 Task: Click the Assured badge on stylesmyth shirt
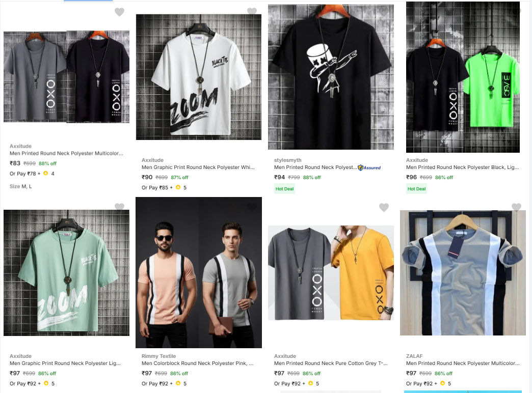(x=369, y=167)
